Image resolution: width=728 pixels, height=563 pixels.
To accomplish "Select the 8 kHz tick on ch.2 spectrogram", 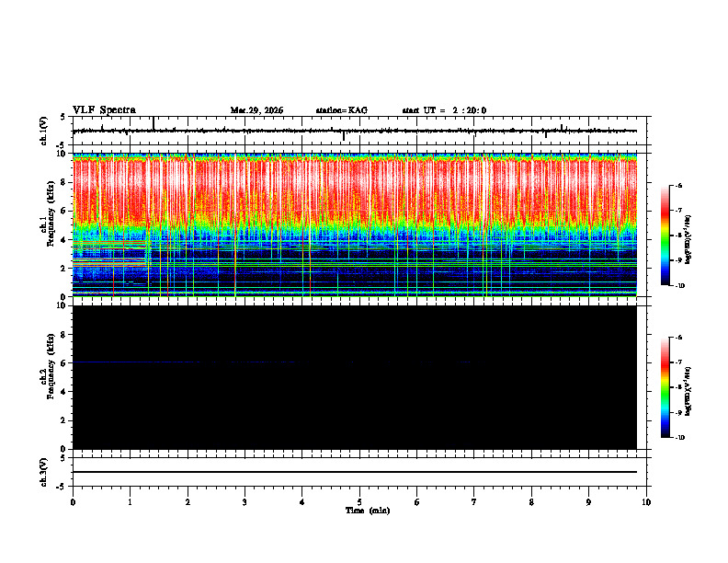I will point(64,335).
